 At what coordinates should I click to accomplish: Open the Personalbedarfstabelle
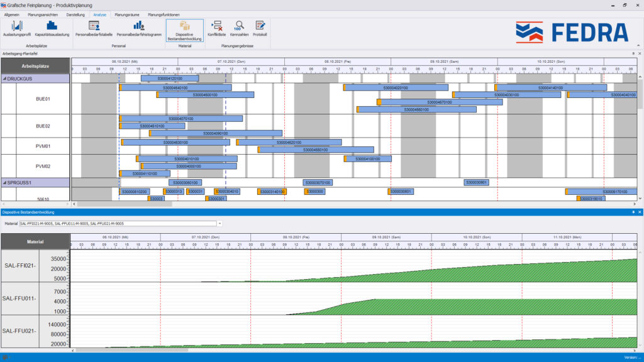[x=94, y=29]
